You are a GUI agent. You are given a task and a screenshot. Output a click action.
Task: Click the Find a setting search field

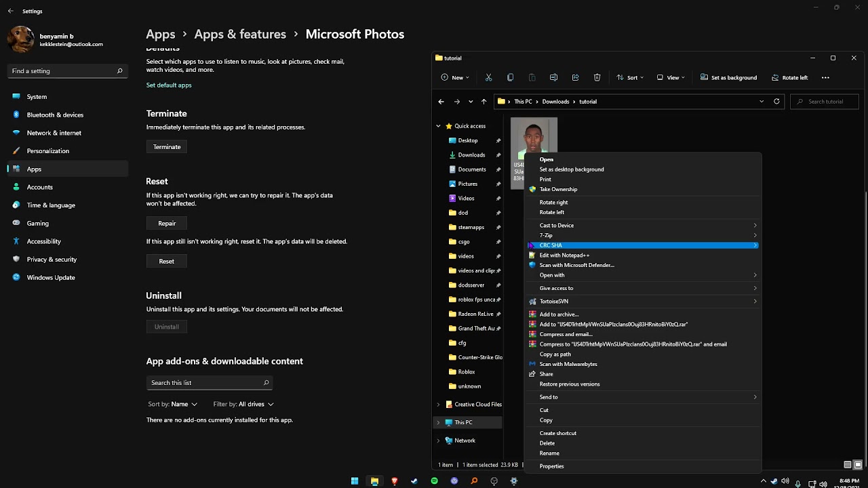tap(67, 70)
